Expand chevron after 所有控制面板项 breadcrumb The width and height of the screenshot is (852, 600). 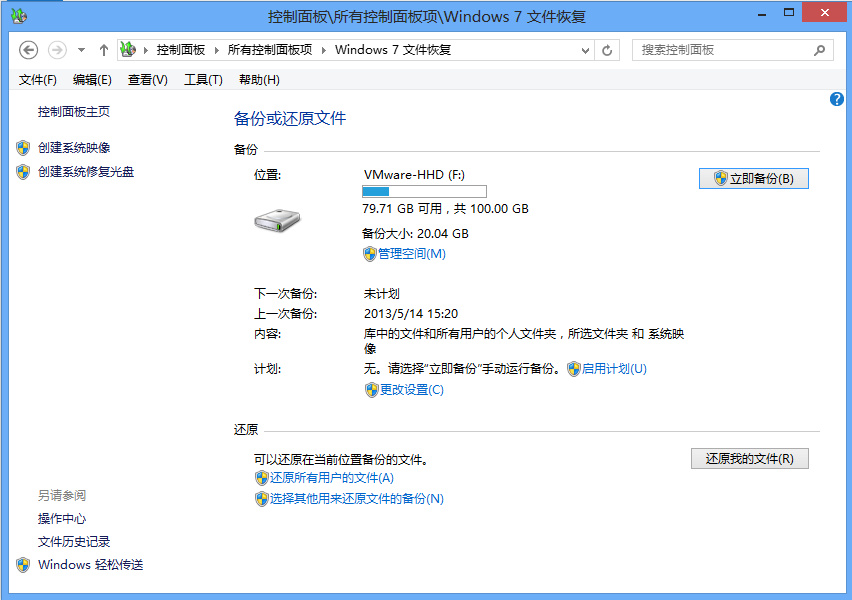[x=324, y=50]
